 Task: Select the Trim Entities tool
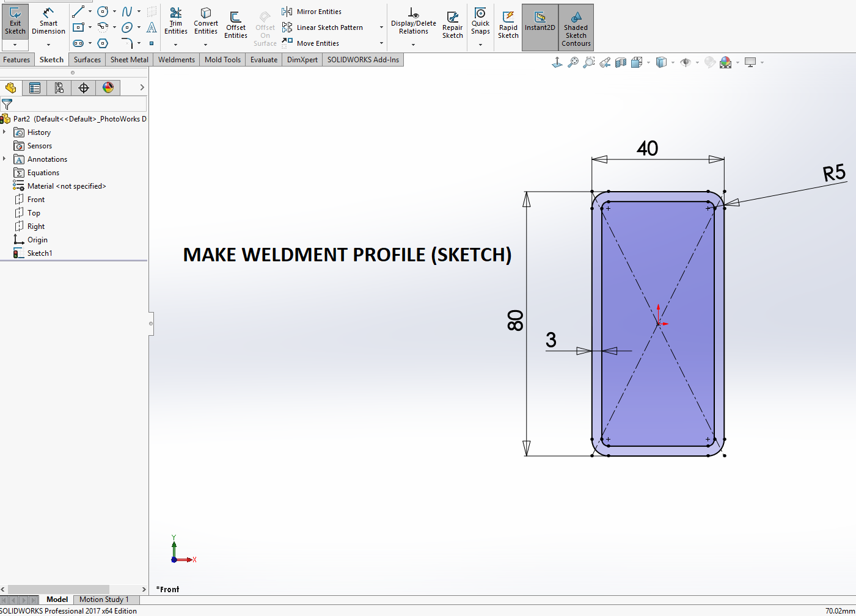(175, 21)
